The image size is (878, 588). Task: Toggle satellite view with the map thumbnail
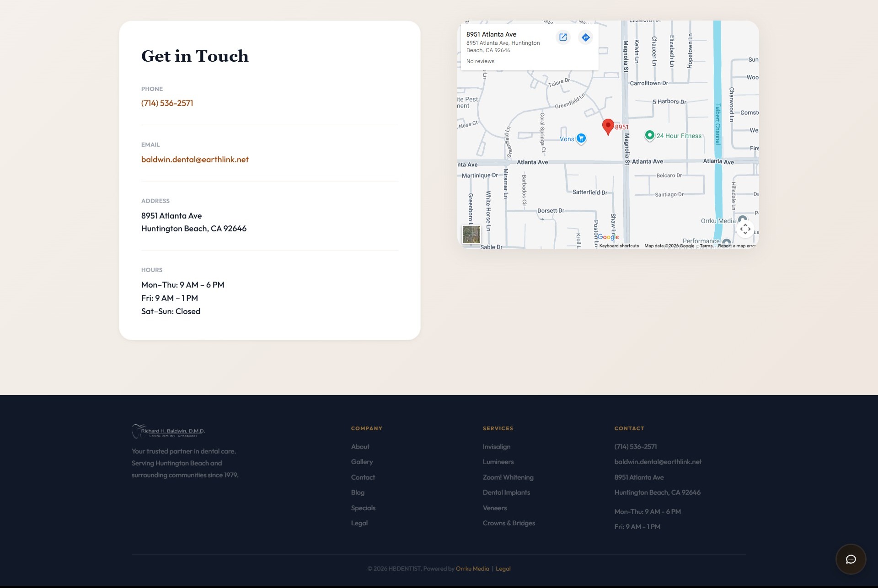pyautogui.click(x=472, y=234)
